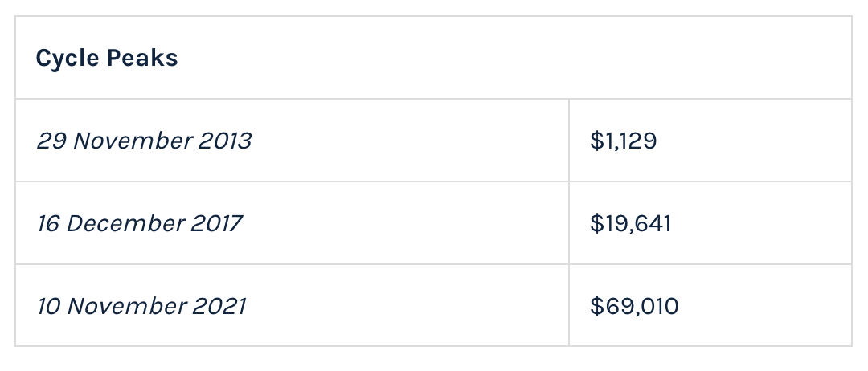Click the dollar sign before 69,010
Image resolution: width=868 pixels, height=371 pixels.
596,306
